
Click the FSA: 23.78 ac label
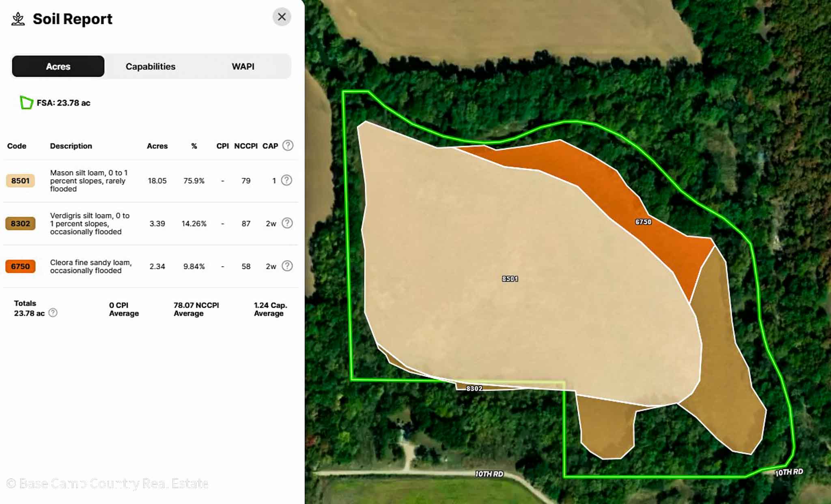(63, 103)
